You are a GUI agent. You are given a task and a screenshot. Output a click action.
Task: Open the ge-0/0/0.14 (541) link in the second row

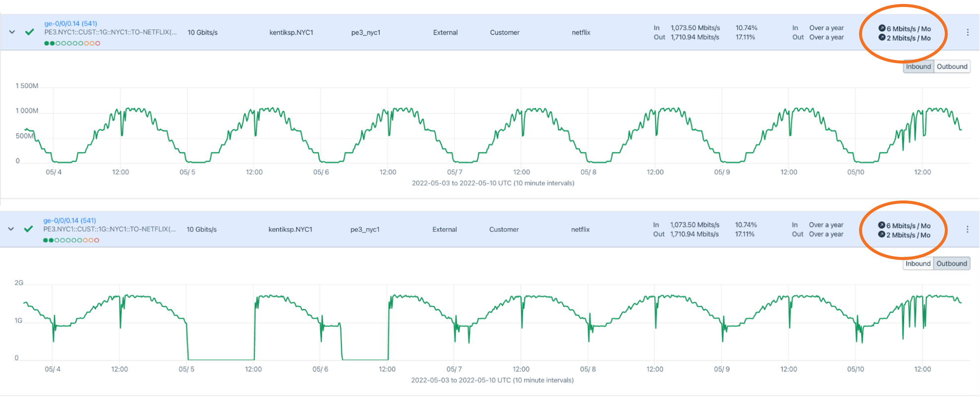(70, 220)
